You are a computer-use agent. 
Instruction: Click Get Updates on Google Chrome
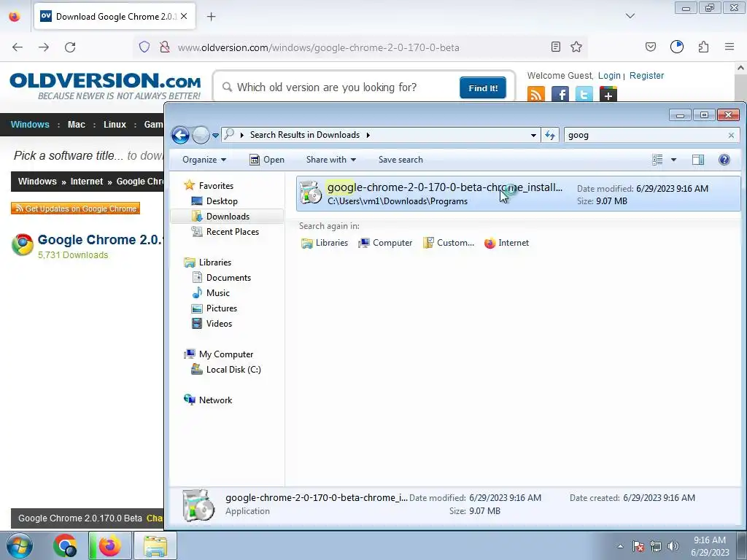75,208
